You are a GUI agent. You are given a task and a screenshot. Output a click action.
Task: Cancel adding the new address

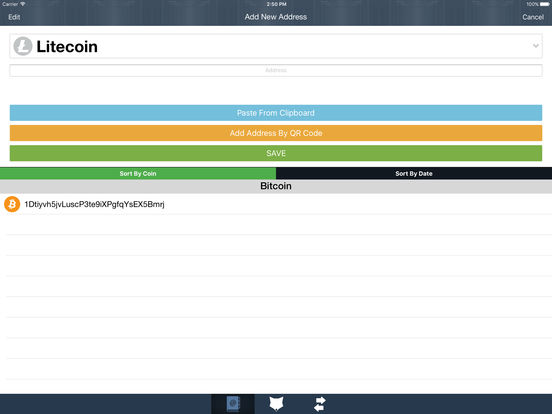click(533, 17)
